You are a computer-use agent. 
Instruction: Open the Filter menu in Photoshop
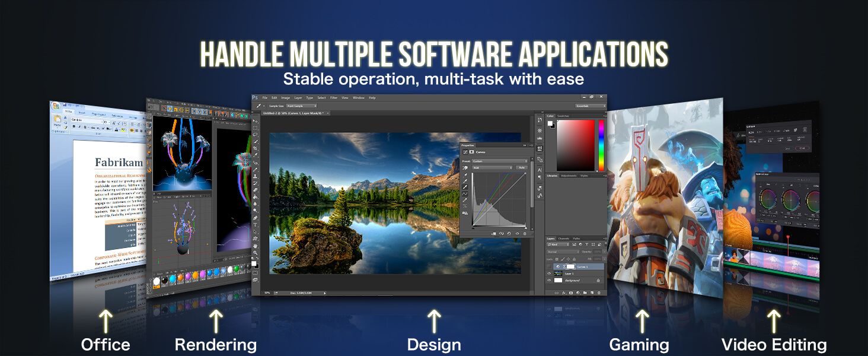(334, 97)
